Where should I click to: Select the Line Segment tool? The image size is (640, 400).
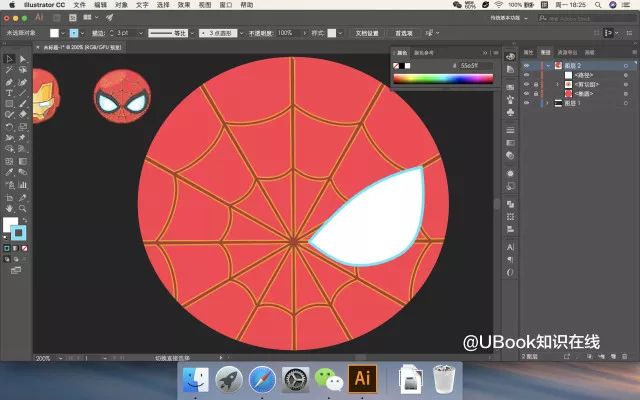[23, 93]
